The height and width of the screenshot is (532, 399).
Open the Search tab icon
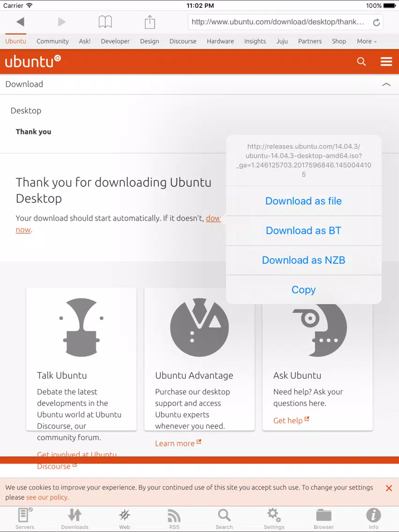(224, 518)
